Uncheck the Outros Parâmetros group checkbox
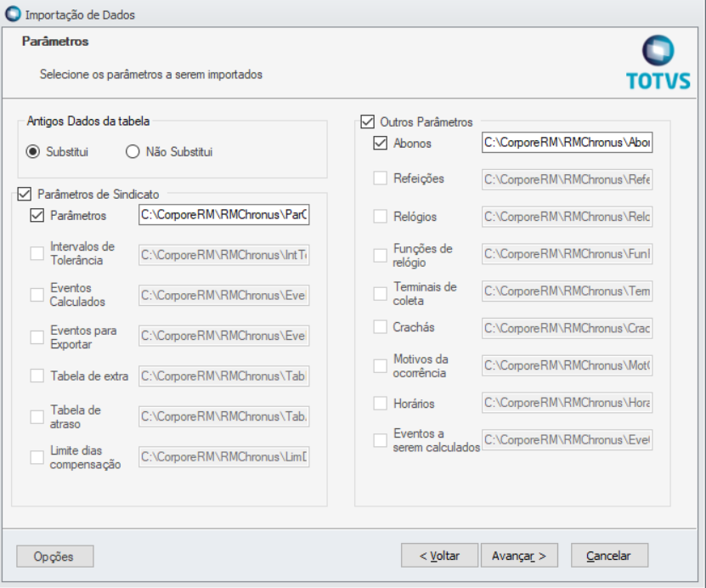 tap(367, 122)
